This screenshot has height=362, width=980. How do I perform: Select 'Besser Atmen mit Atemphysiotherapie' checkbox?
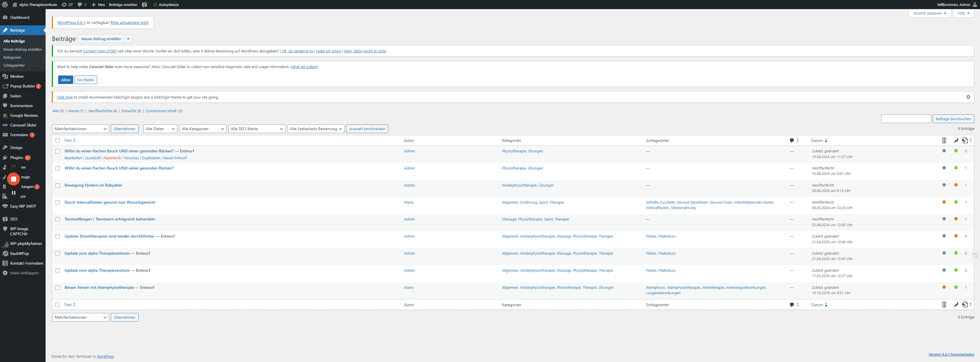coord(58,288)
